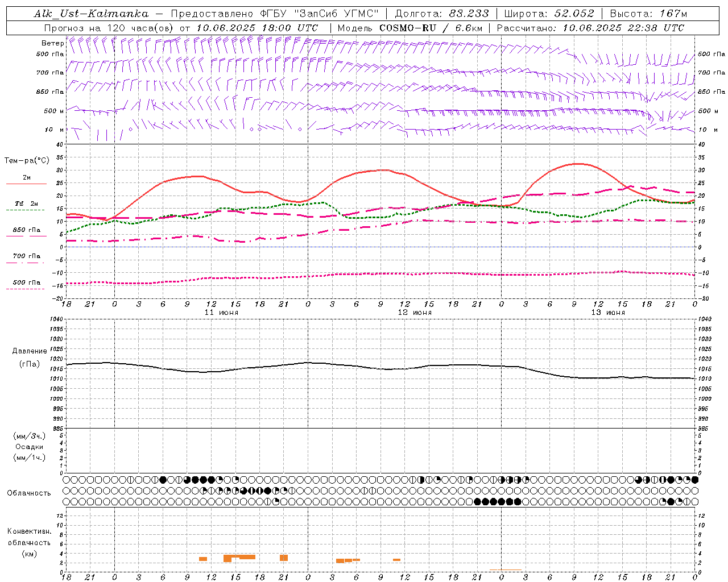The height and width of the screenshot is (582, 728).
Task: Click the '(км)' unit label under convective cloudiness
Action: click(29, 554)
